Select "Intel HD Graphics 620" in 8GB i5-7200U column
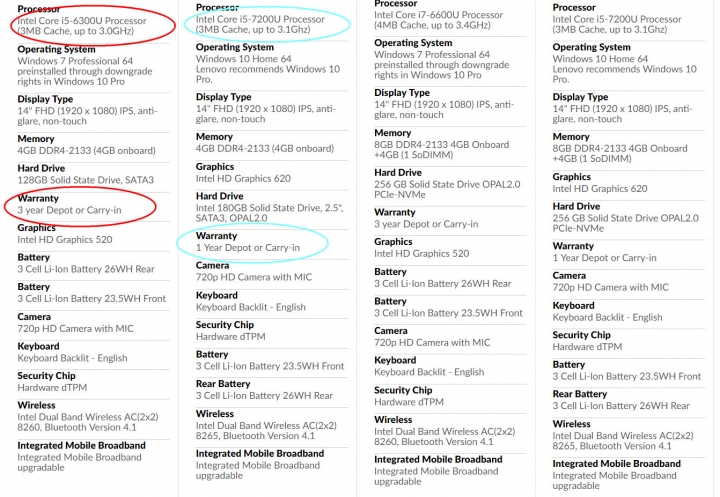This screenshot has height=497, width=720. click(600, 189)
